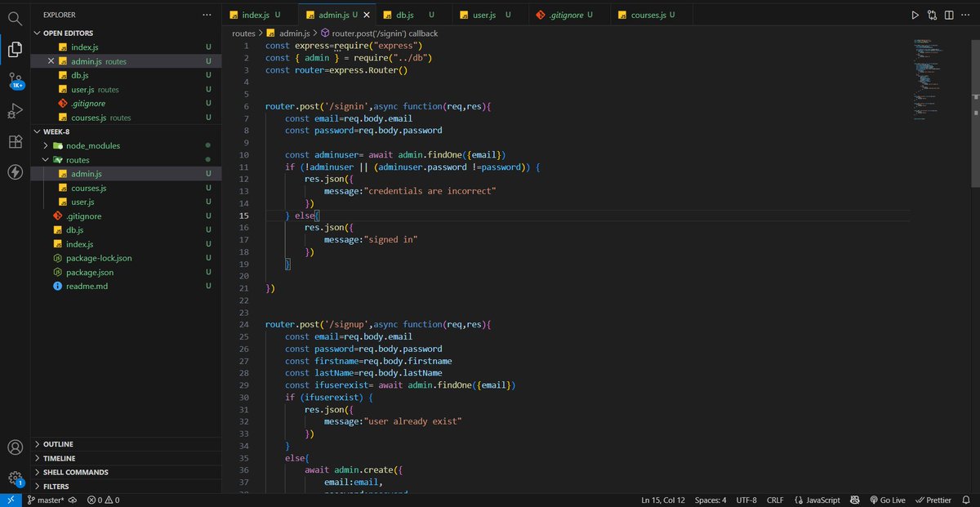Click router.post('/signin') callback breadcrumb
This screenshot has height=507, width=980.
coord(379,33)
